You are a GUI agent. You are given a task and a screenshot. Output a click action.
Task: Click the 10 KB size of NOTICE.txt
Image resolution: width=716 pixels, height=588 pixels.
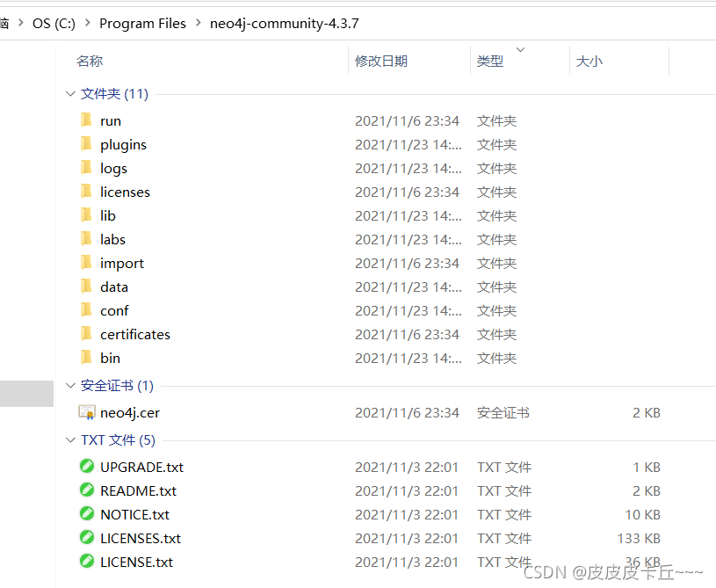pyautogui.click(x=642, y=514)
